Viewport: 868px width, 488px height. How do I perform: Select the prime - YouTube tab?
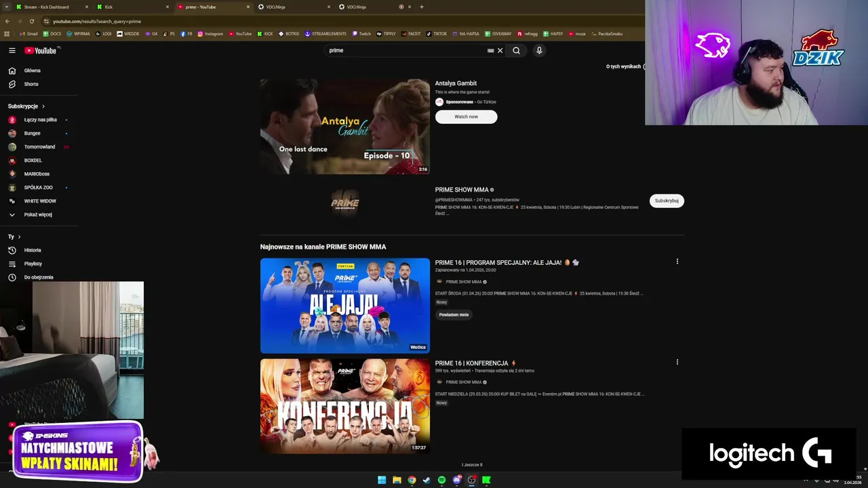pyautogui.click(x=212, y=7)
